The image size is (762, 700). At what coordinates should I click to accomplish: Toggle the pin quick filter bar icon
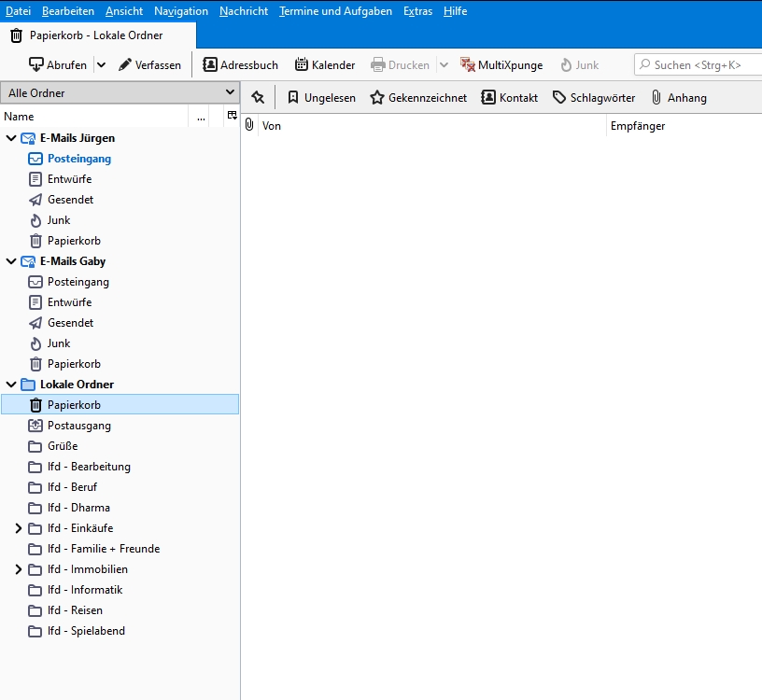[x=258, y=98]
